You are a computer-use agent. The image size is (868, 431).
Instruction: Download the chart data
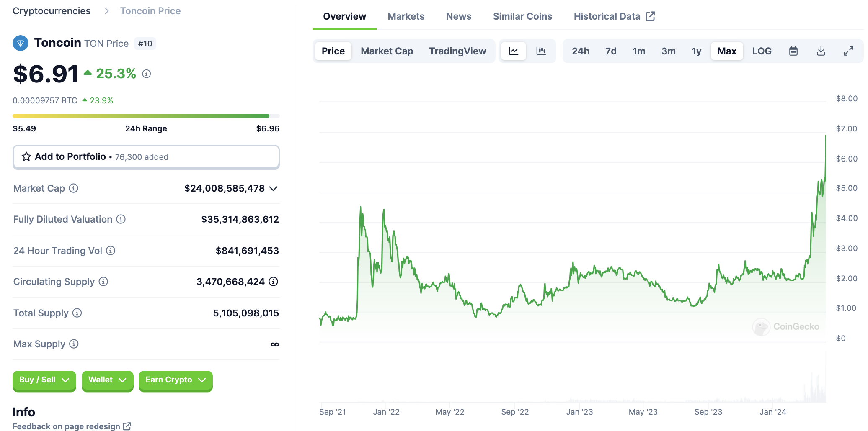[x=821, y=51]
